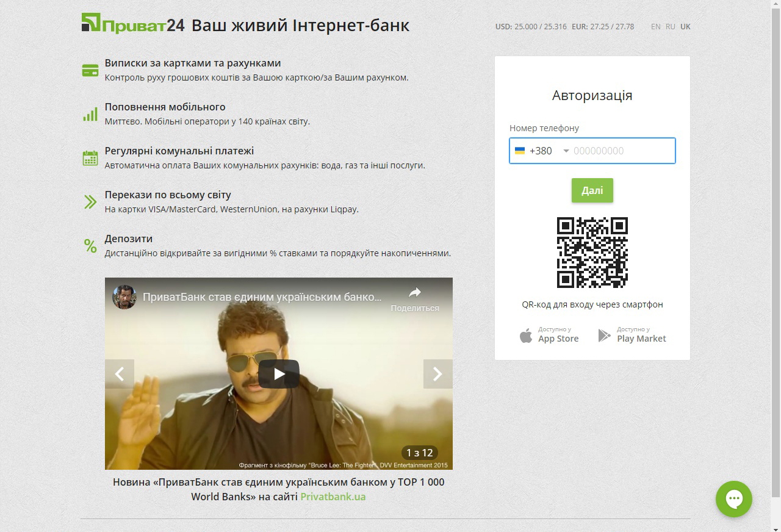Screen dimensions: 781x532
Task: Click the Ukraine flag icon
Action: point(520,151)
